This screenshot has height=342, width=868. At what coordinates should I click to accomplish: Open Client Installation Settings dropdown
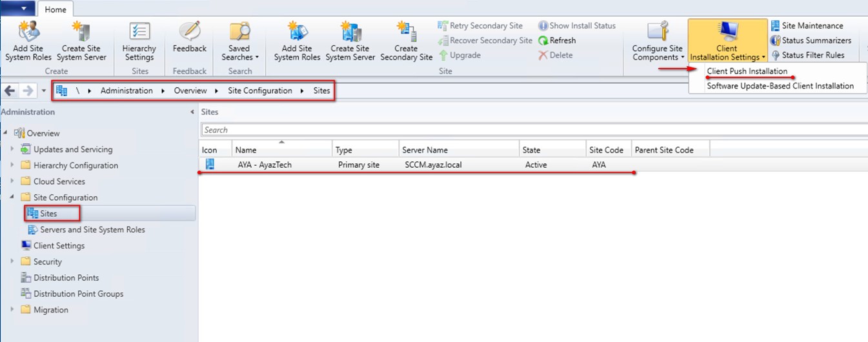pos(727,41)
